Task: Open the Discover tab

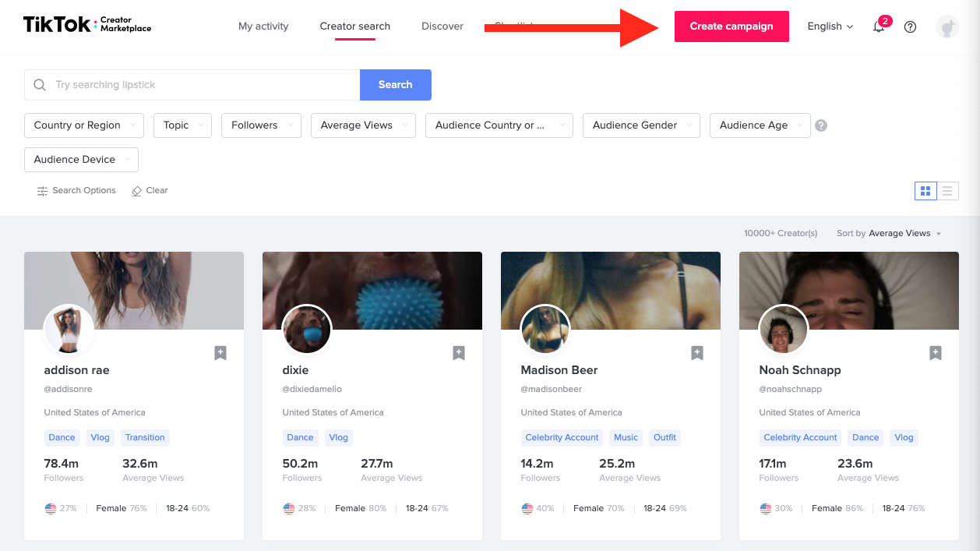Action: (442, 26)
